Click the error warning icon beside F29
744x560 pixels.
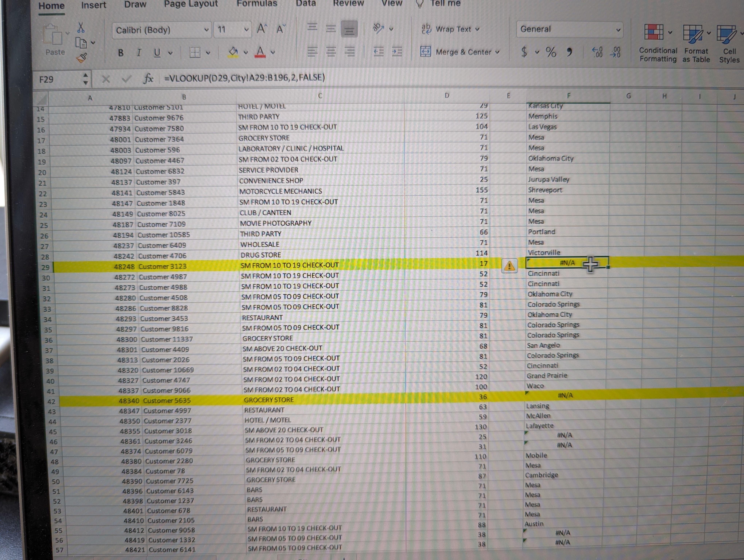pyautogui.click(x=509, y=266)
